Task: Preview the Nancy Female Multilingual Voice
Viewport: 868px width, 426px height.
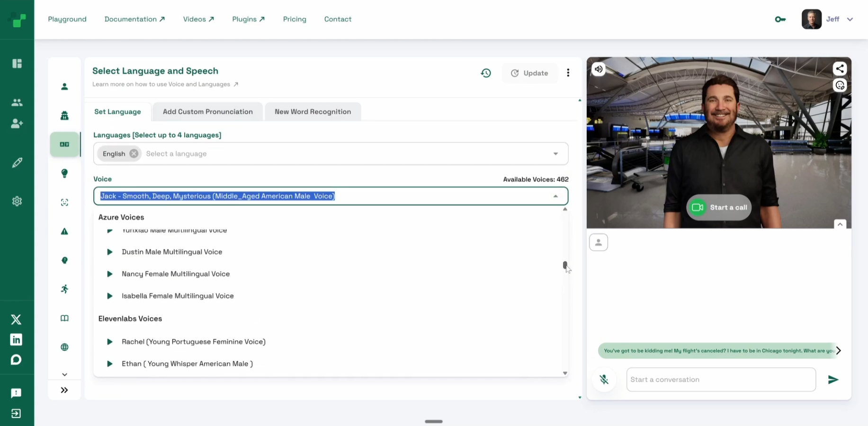Action: (x=110, y=274)
